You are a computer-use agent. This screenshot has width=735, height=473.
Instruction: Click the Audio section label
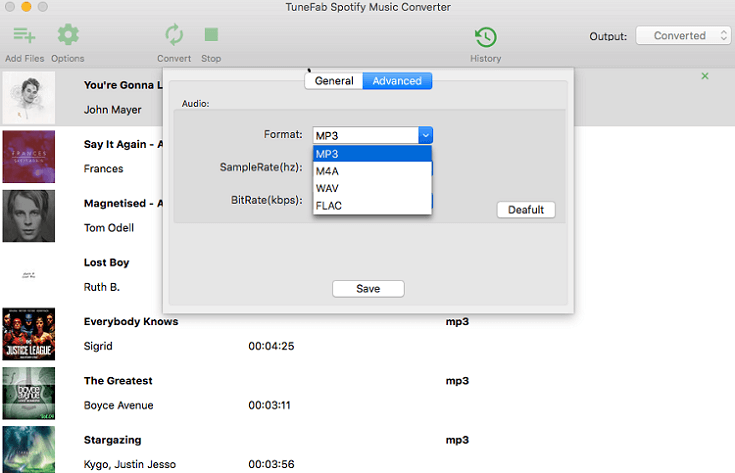click(x=195, y=104)
